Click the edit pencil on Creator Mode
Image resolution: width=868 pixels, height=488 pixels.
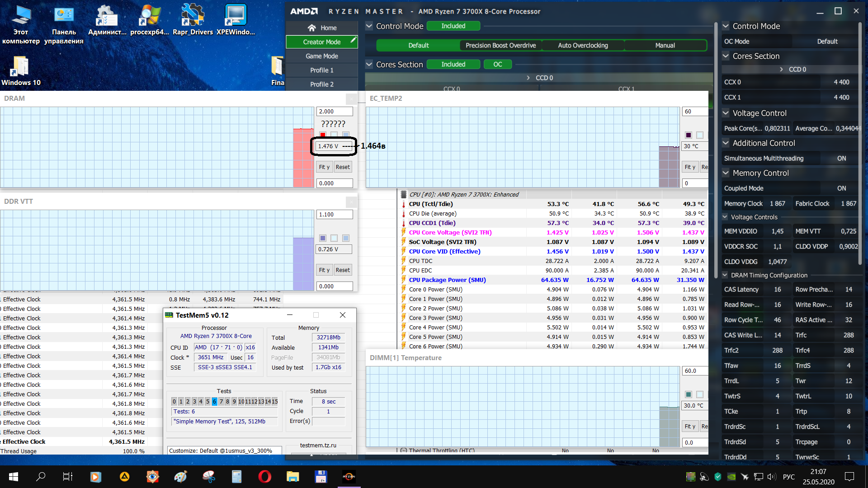coord(353,40)
